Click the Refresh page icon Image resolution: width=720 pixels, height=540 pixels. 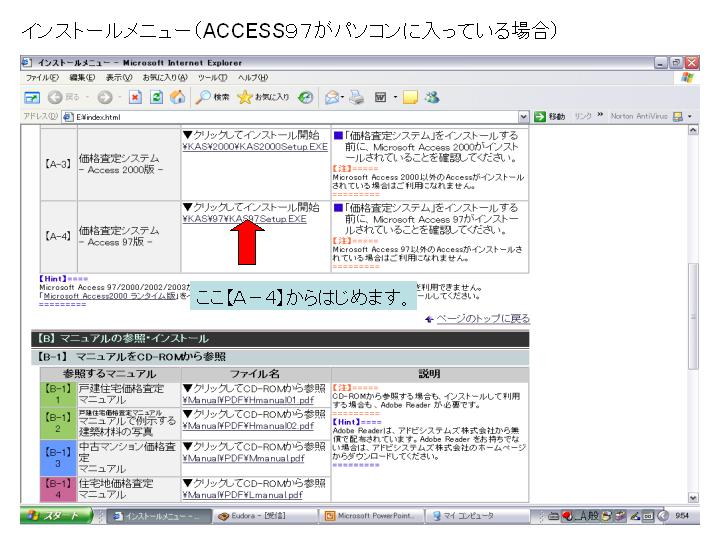pos(157,97)
